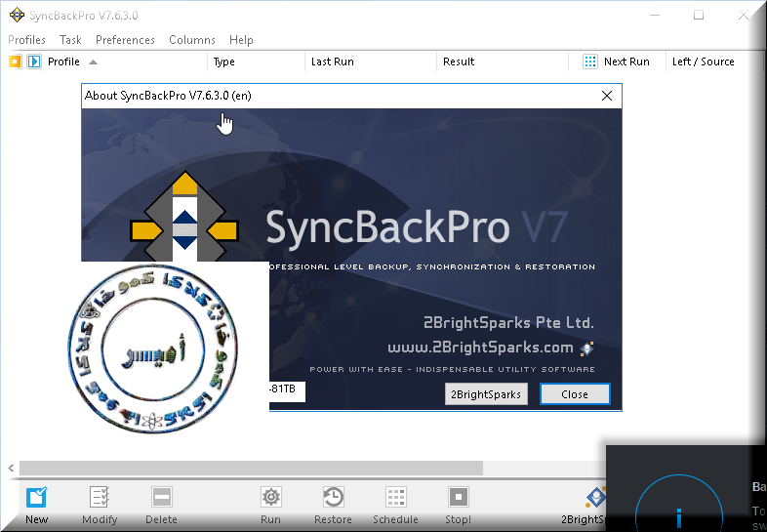
Task: Click the 2BrightSparks Pte Ltd. text
Action: 508,323
